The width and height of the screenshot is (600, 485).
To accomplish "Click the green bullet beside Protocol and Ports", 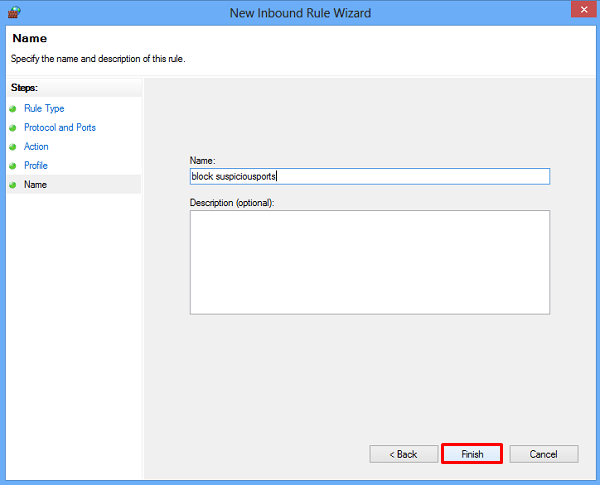I will 13,128.
